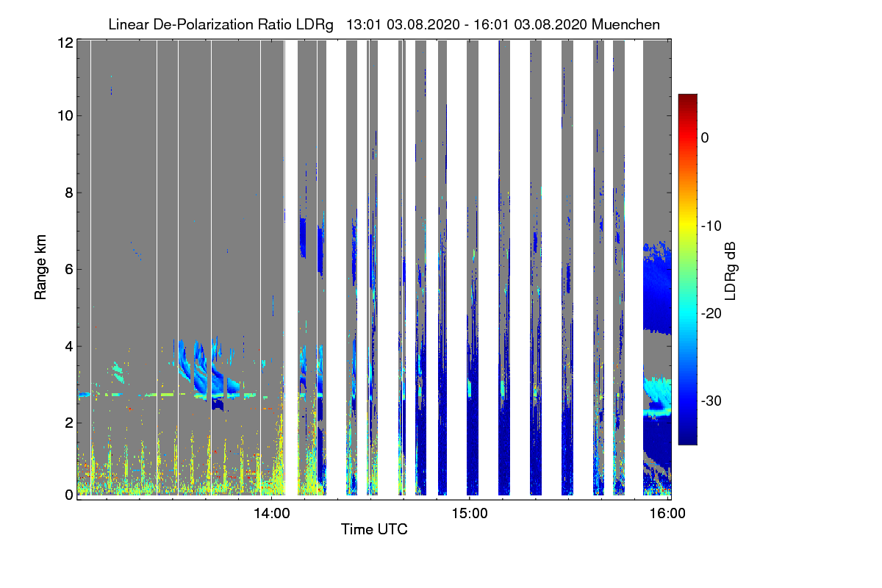Click the '14:00' time tick label
The width and height of the screenshot is (882, 588).
point(272,513)
